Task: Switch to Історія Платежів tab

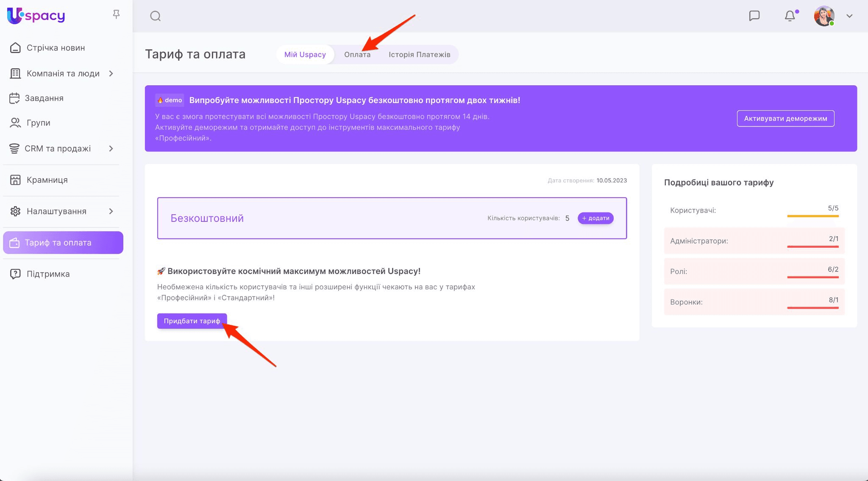Action: click(x=419, y=55)
